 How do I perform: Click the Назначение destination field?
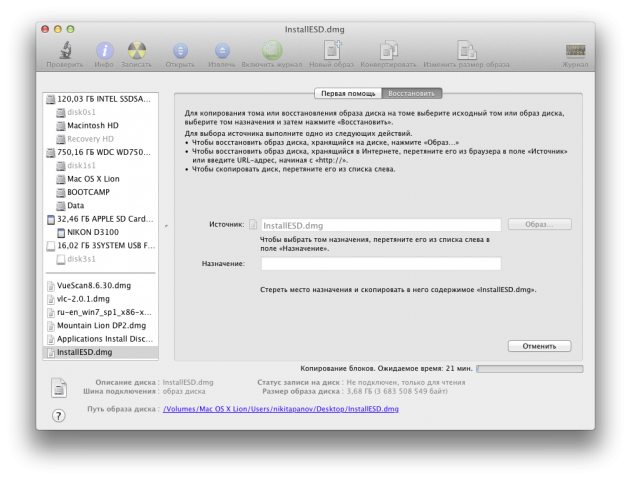point(380,263)
